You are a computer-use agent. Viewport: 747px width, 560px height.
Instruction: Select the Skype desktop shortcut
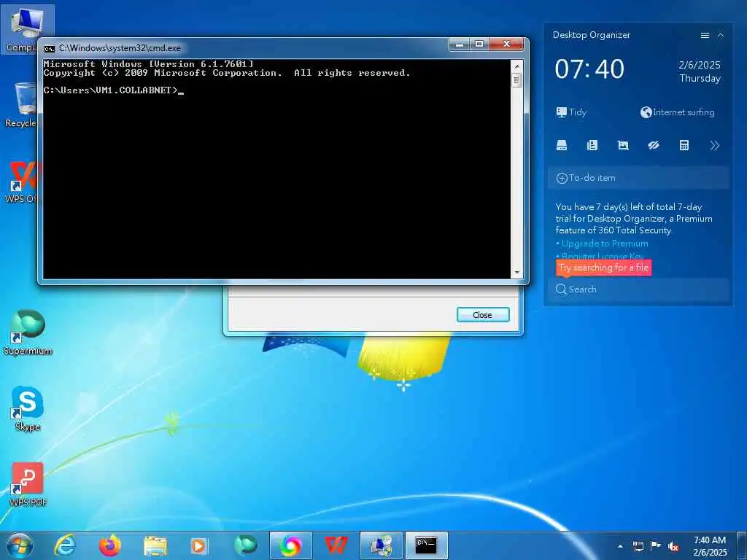click(27, 409)
